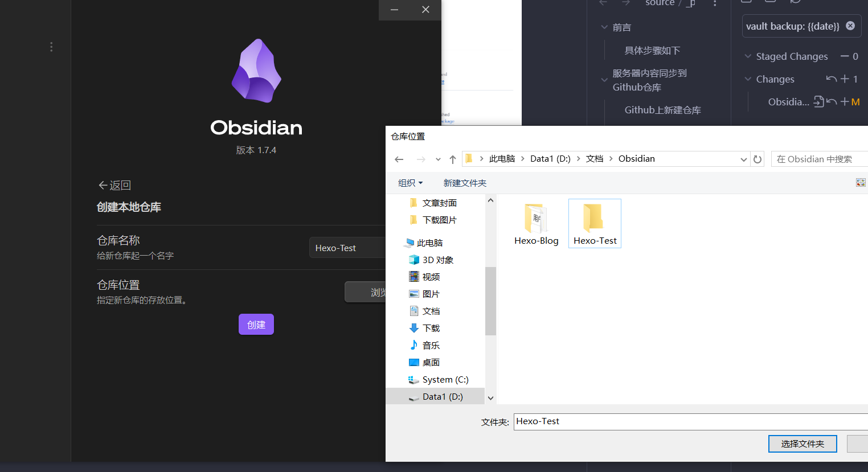This screenshot has height=472, width=868.
Task: Stage all changes with the plus icon
Action: pyautogui.click(x=845, y=79)
